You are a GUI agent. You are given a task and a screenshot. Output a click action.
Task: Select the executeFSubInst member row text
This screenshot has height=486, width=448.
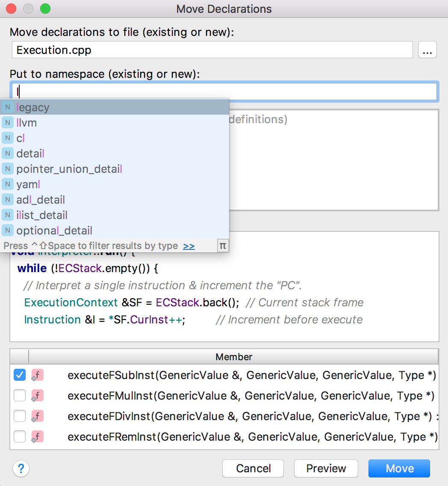[x=252, y=375]
